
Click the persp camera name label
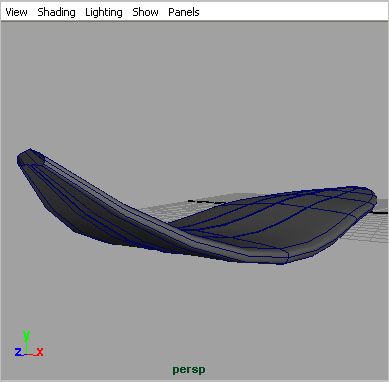pos(189,370)
